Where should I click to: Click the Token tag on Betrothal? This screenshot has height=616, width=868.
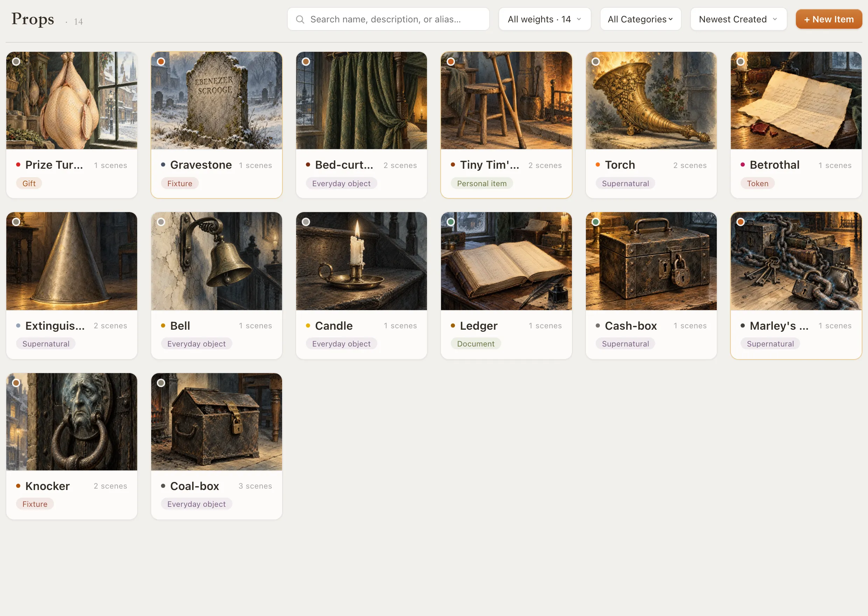[757, 183]
